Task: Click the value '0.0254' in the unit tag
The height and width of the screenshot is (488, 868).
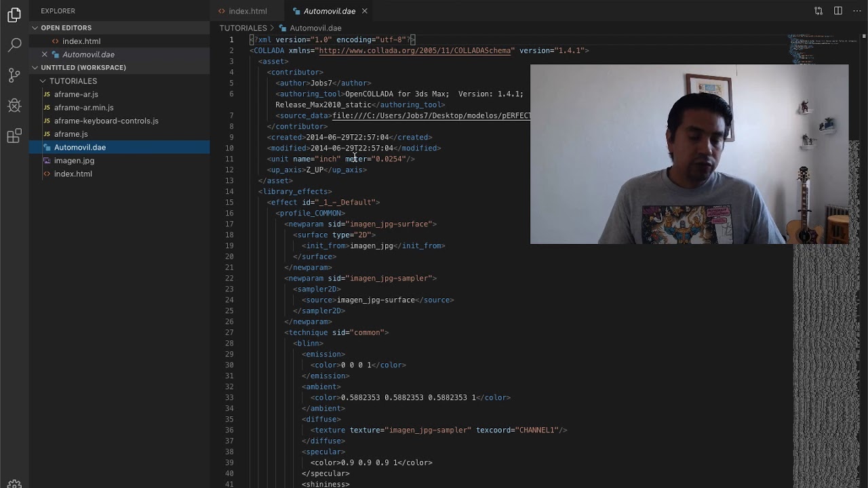Action: (x=389, y=159)
